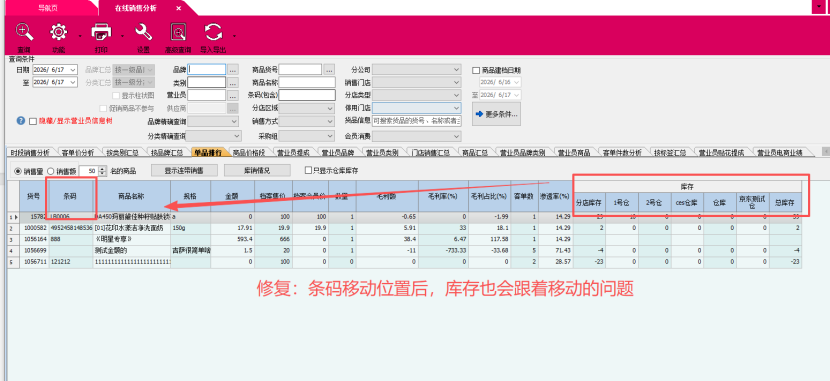Viewport: 830px width, 381px height.
Task: Enable the 商品建档日期 checkbox
Action: click(476, 70)
